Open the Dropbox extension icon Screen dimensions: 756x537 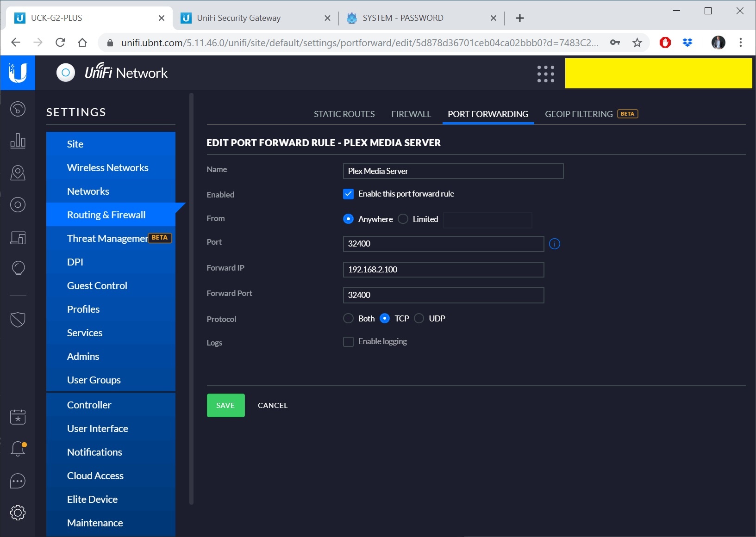point(687,43)
